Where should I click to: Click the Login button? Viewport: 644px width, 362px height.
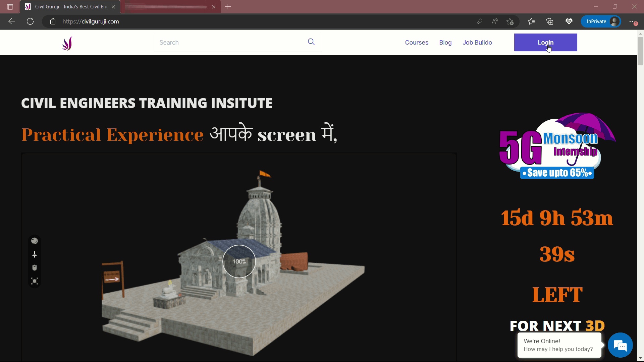(x=545, y=43)
